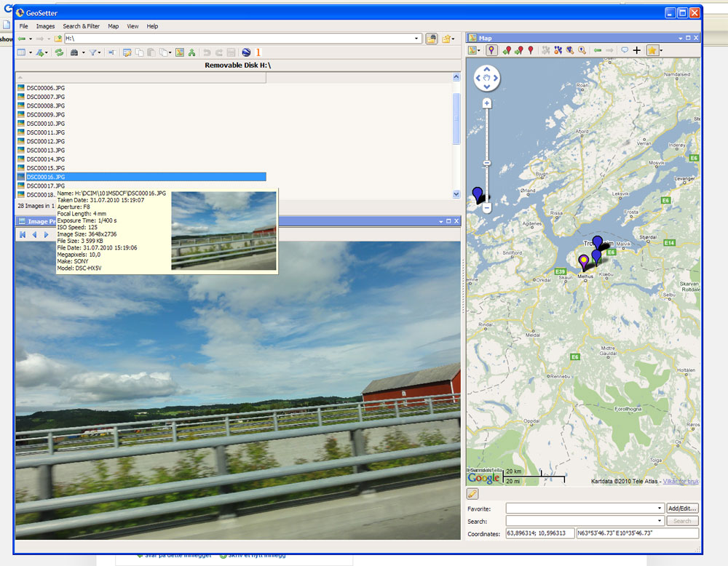Open the Map menu
Viewport: 728px width, 566px height.
(114, 26)
